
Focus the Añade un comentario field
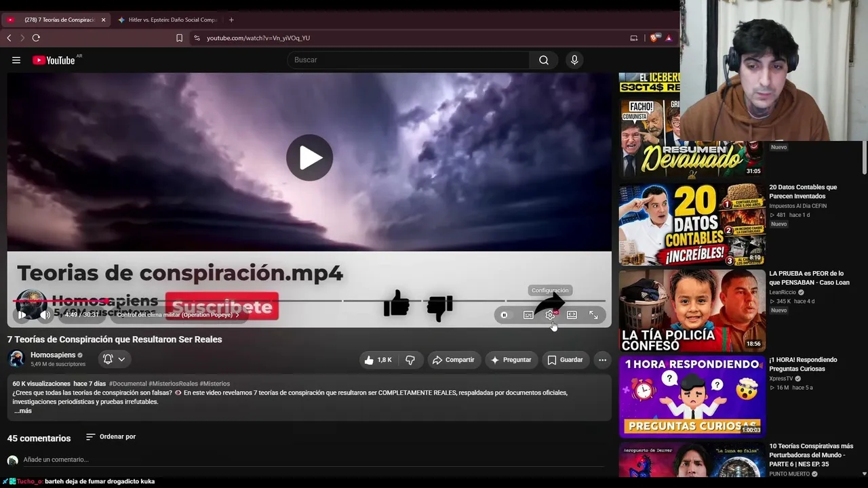(x=313, y=460)
